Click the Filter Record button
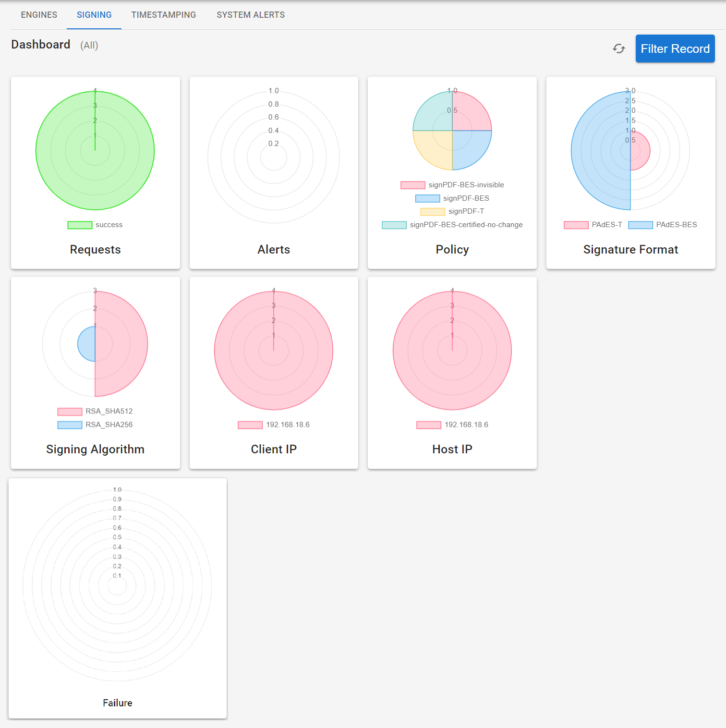The image size is (726, 728). click(675, 49)
